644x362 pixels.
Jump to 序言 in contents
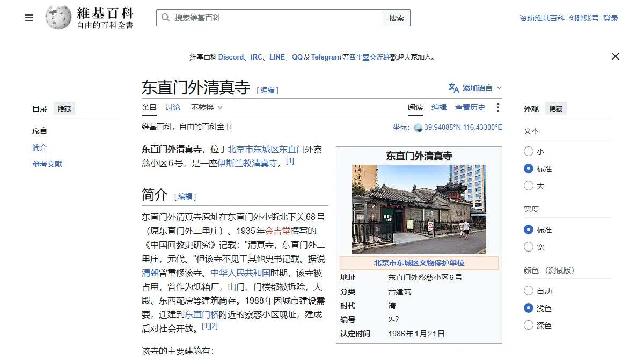(40, 131)
